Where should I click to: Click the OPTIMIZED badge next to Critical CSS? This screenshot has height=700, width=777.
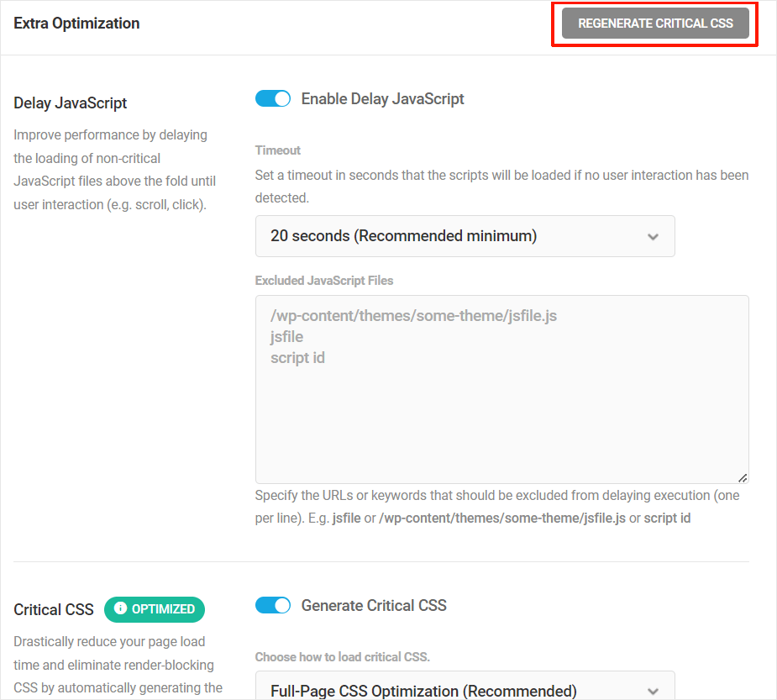pos(155,609)
